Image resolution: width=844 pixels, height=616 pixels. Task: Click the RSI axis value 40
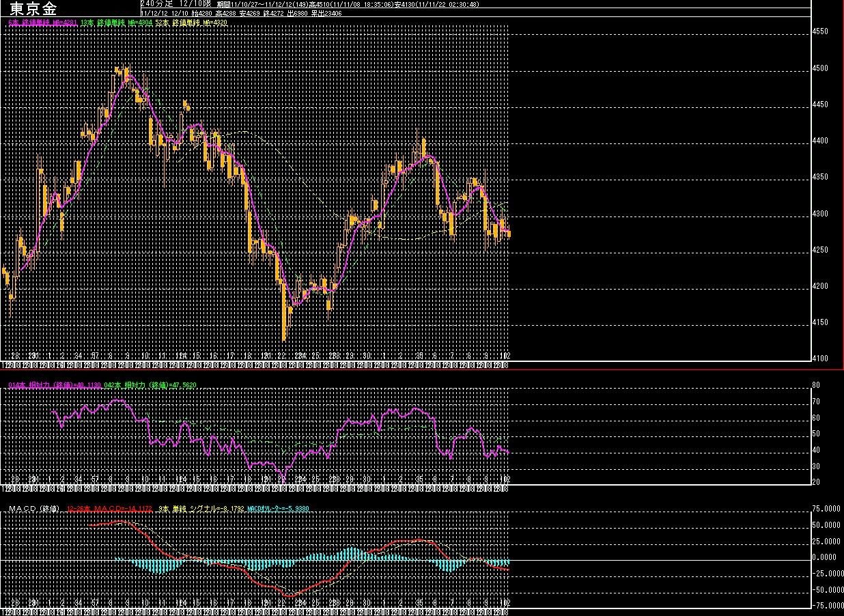point(815,450)
